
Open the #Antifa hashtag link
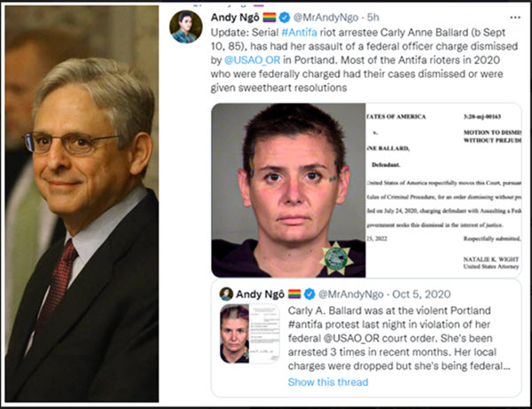pos(300,33)
